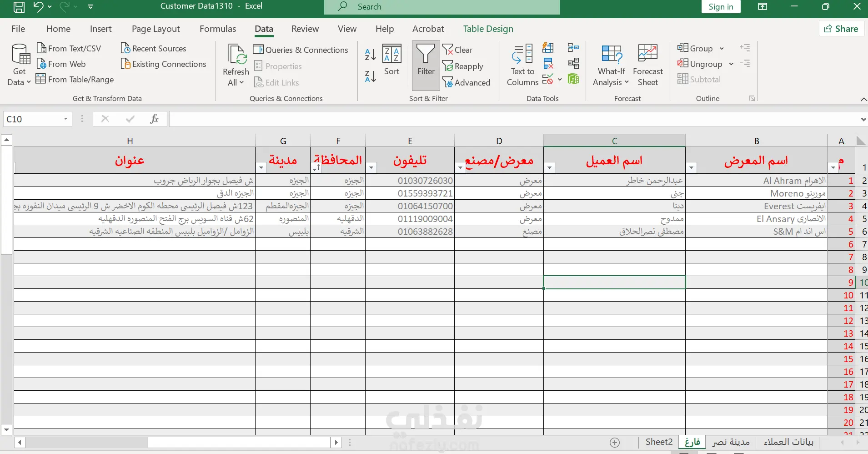The width and height of the screenshot is (868, 454).
Task: Click the formula bar input
Action: point(514,119)
